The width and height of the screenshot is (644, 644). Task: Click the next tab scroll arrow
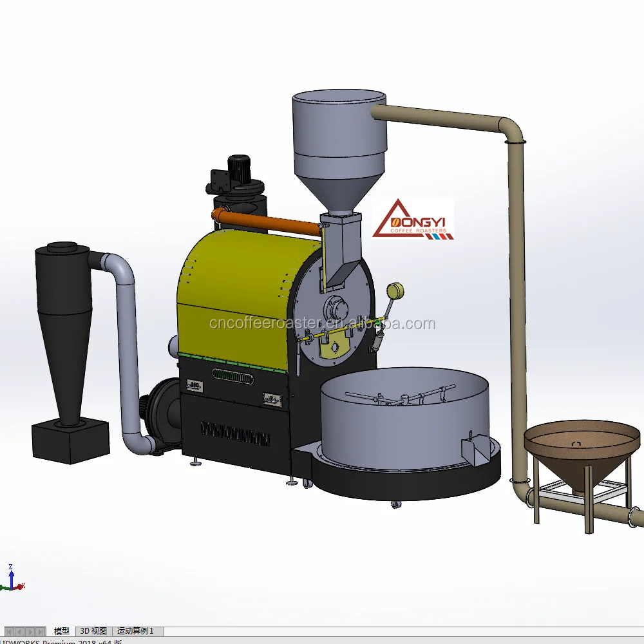30,631
